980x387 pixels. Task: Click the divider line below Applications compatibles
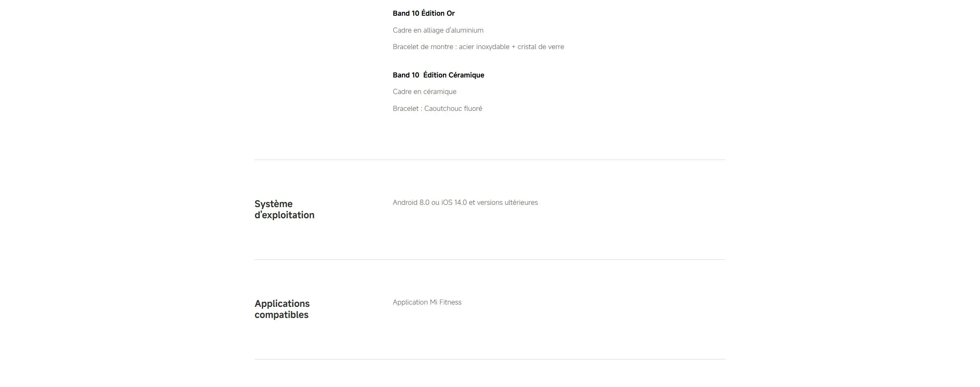490,359
